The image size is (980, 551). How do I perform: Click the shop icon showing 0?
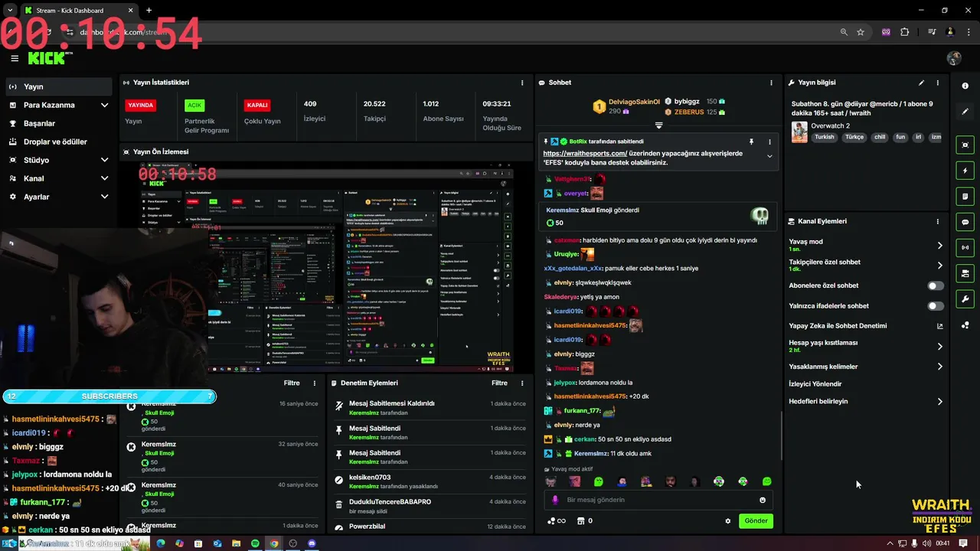pos(585,521)
